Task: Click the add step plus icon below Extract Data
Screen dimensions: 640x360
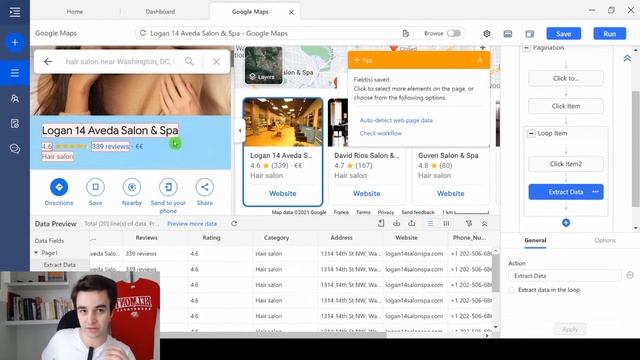Action: pos(566,223)
